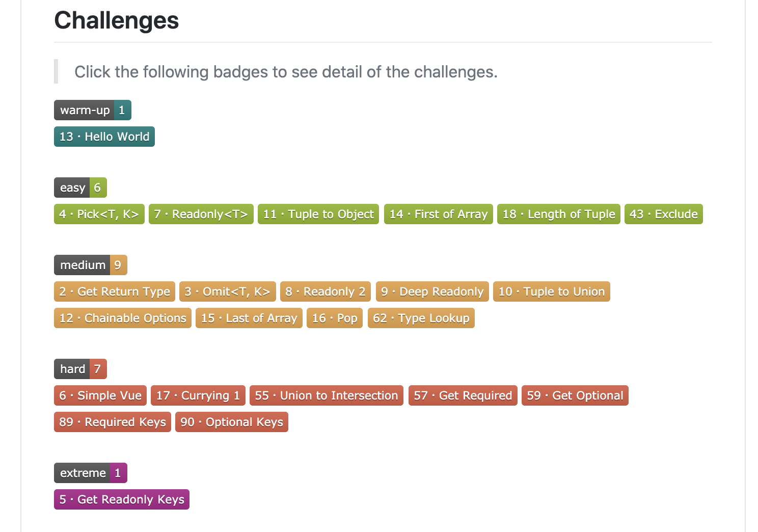Click the Pop challenge badge
This screenshot has width=758, height=532.
[335, 318]
